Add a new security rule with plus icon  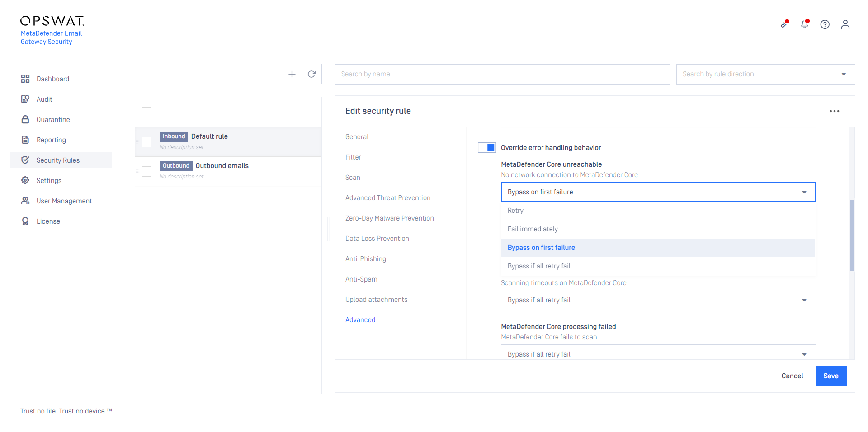(292, 74)
